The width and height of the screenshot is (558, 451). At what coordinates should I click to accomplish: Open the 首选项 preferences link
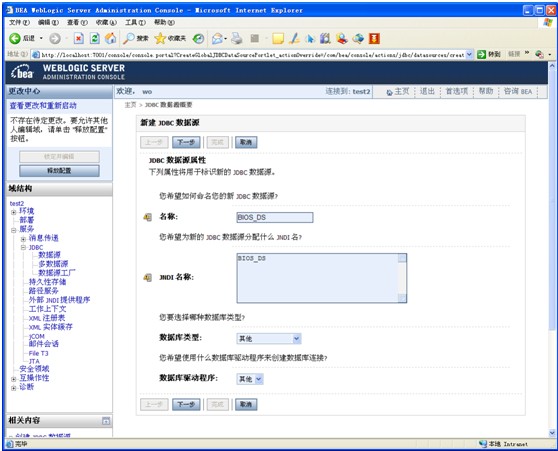[x=457, y=91]
